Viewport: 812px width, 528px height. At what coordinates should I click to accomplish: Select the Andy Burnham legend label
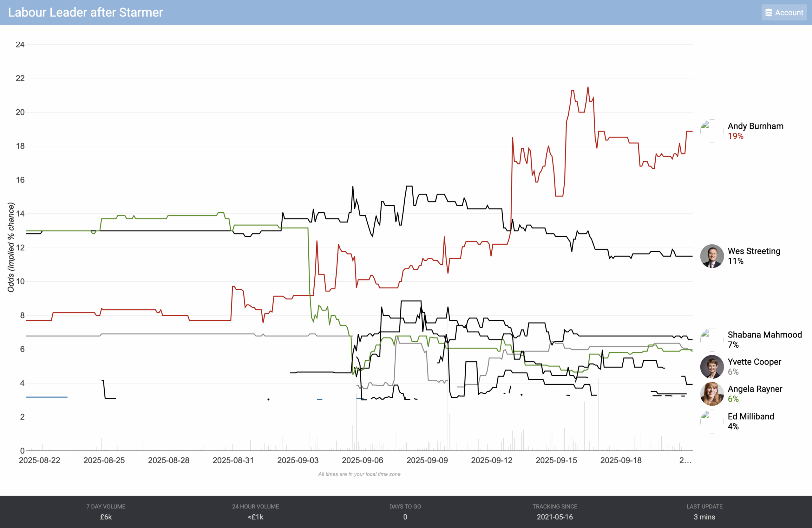755,126
